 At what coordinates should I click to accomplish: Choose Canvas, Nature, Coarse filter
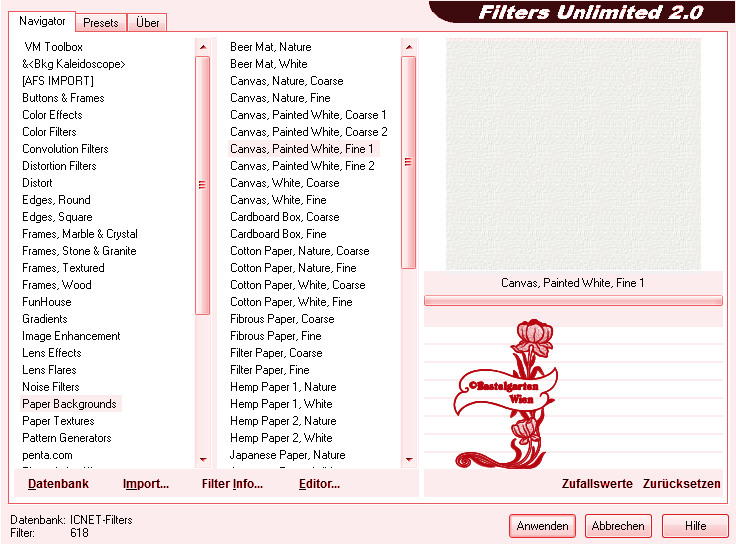point(287,81)
